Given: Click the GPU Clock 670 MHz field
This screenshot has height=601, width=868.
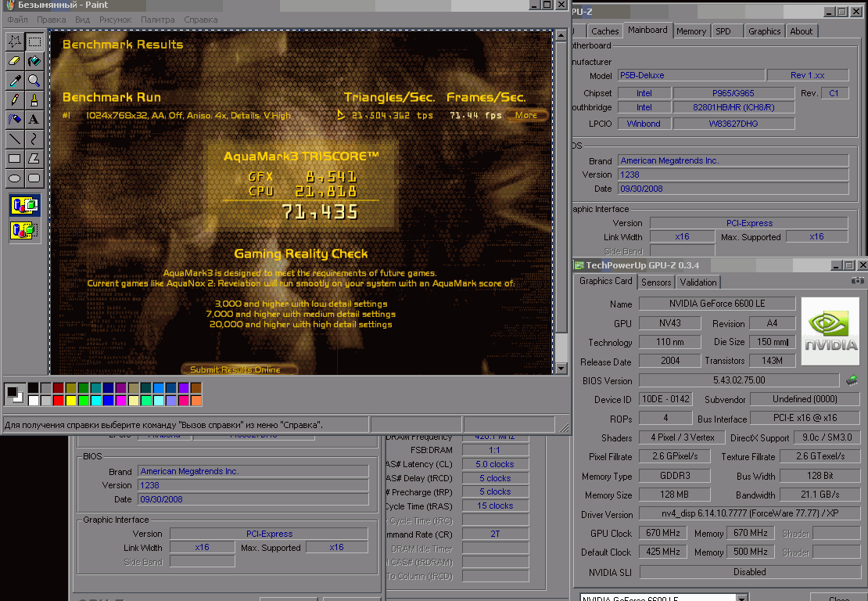Looking at the screenshot, I should click(x=663, y=533).
